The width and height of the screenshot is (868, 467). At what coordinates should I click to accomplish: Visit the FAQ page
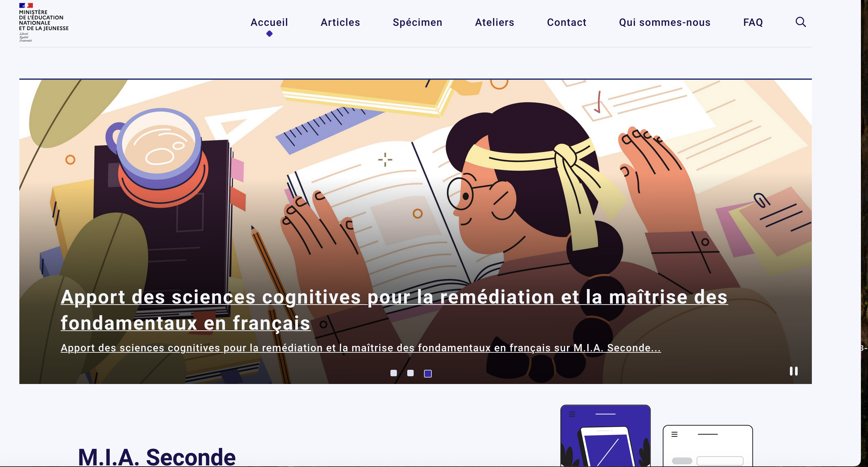753,22
